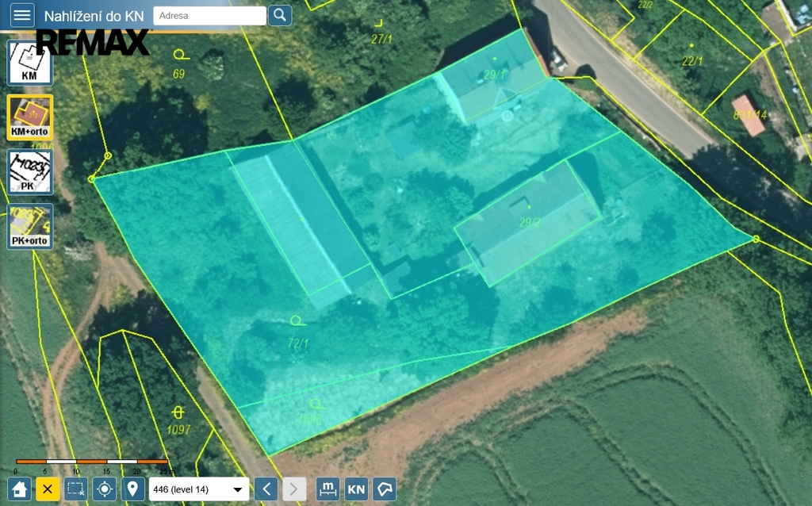This screenshot has height=506, width=812.
Task: Click the map pin marker tool
Action: (x=132, y=489)
